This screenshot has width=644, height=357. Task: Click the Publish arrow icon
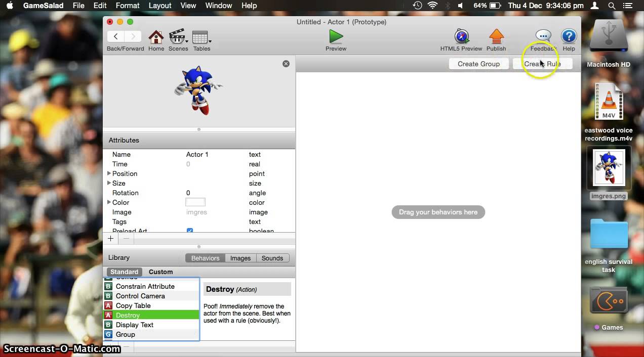[496, 36]
